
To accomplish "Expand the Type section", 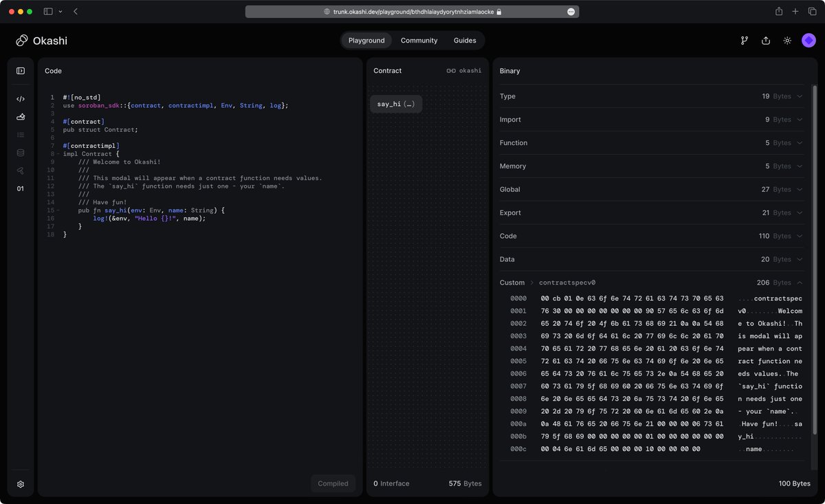I will pos(651,96).
